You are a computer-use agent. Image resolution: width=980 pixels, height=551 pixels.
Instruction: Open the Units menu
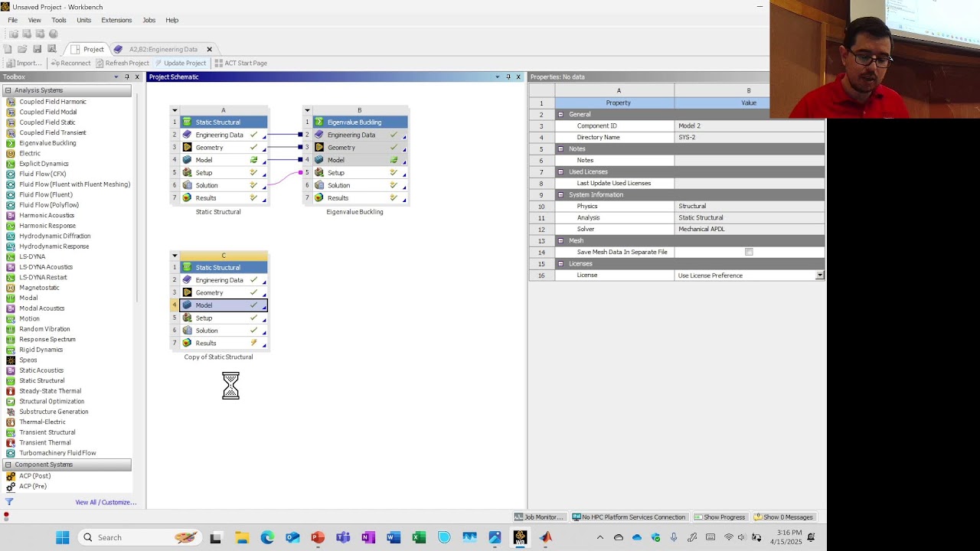[84, 20]
